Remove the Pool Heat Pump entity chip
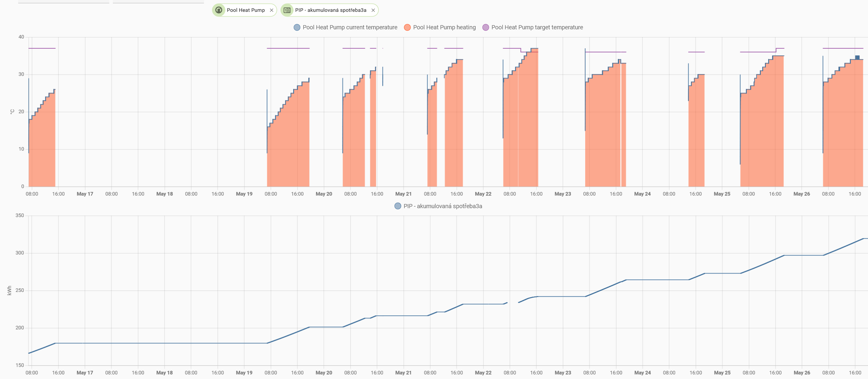 272,10
